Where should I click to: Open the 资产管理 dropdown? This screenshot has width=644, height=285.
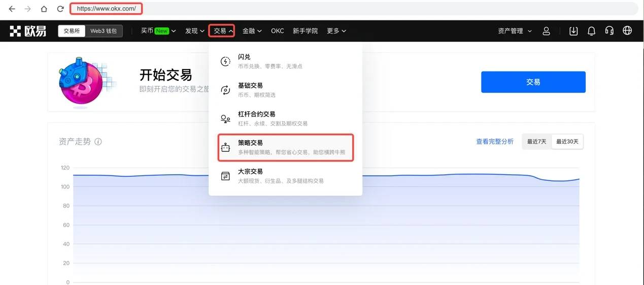[515, 31]
